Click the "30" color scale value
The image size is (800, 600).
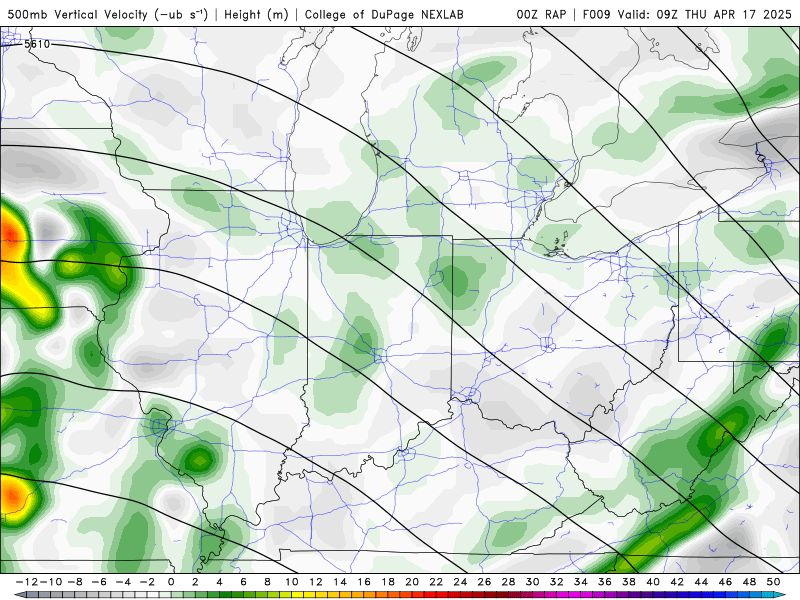(x=533, y=582)
